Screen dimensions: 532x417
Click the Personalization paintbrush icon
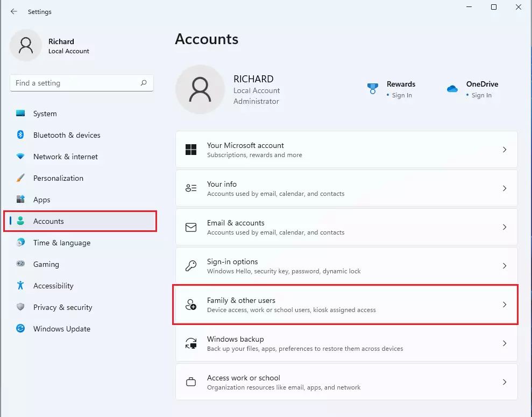click(20, 178)
